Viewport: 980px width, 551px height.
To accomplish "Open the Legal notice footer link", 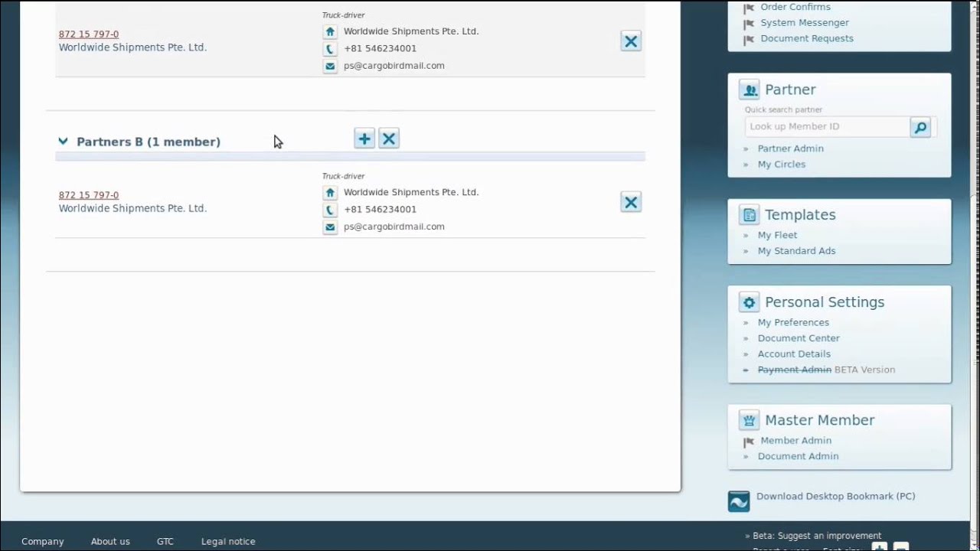I will (x=228, y=542).
